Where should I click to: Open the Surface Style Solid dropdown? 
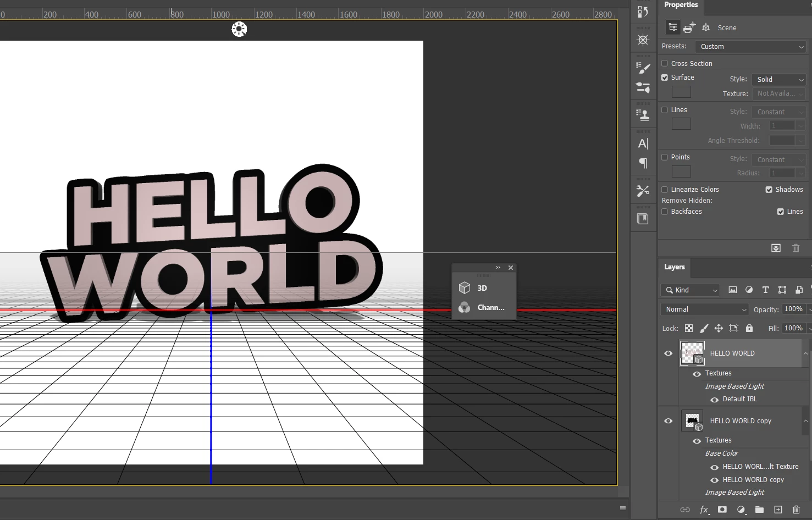[778, 80]
